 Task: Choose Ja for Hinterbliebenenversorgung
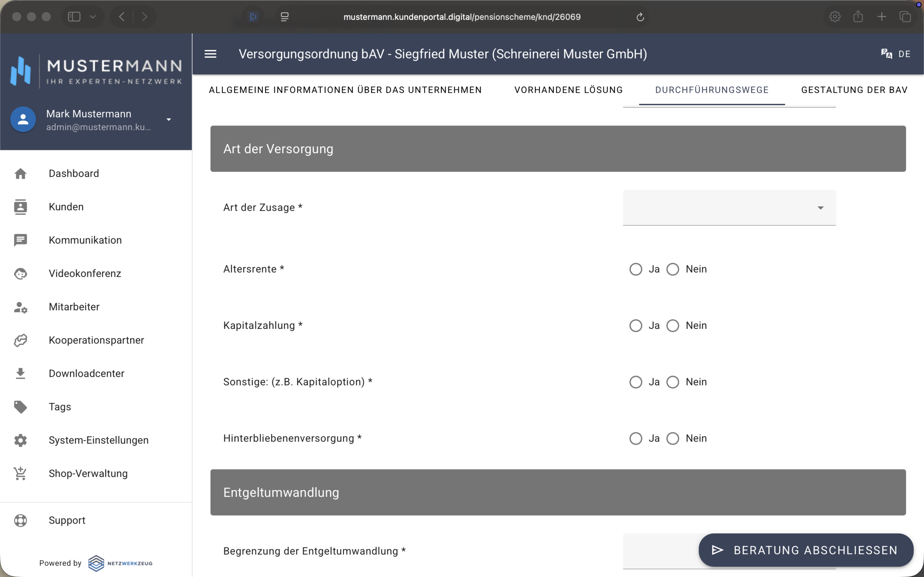pyautogui.click(x=636, y=439)
